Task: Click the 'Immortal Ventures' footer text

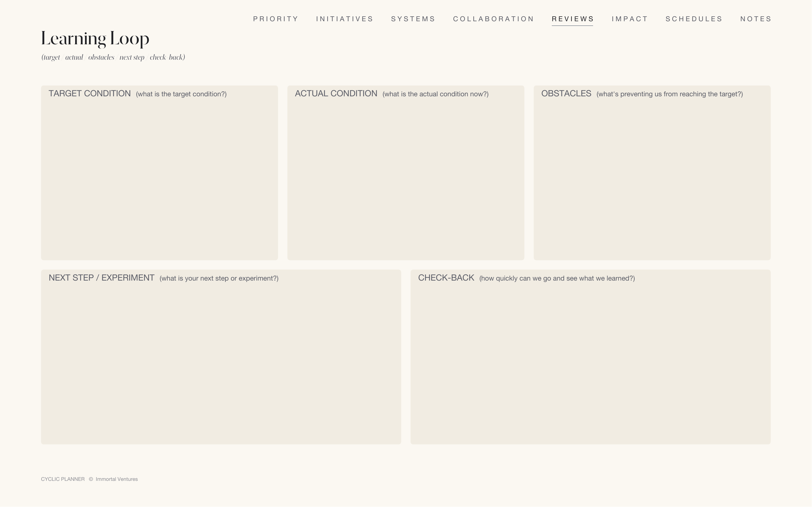Action: point(116,479)
